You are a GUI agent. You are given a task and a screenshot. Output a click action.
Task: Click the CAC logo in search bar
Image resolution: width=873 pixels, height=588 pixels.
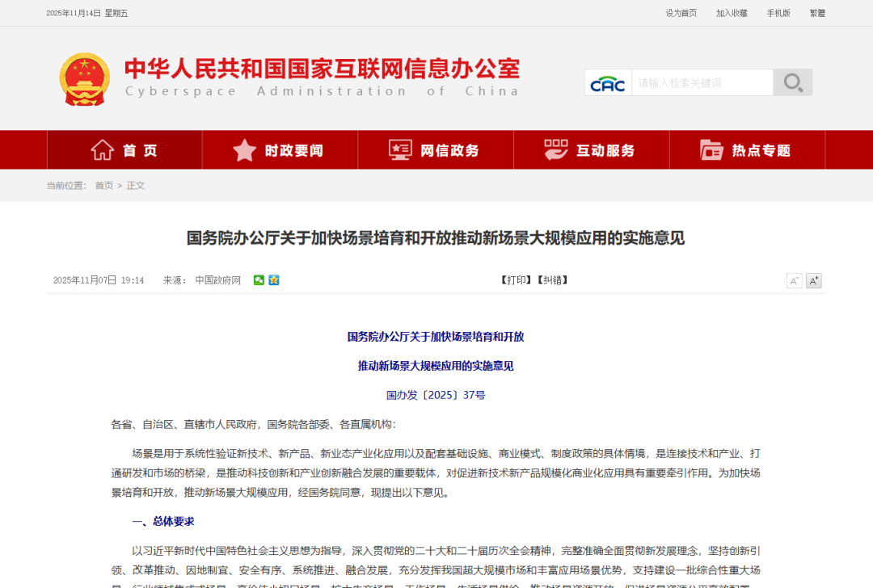608,82
